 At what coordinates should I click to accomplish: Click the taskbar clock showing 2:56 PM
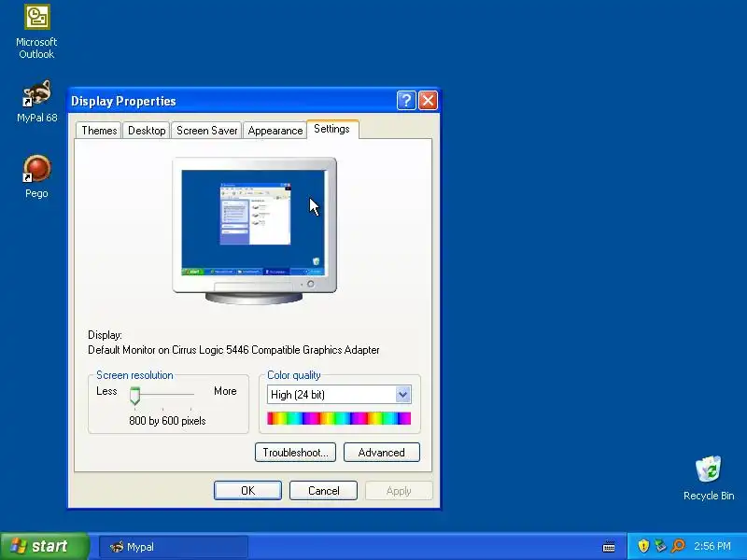point(712,546)
